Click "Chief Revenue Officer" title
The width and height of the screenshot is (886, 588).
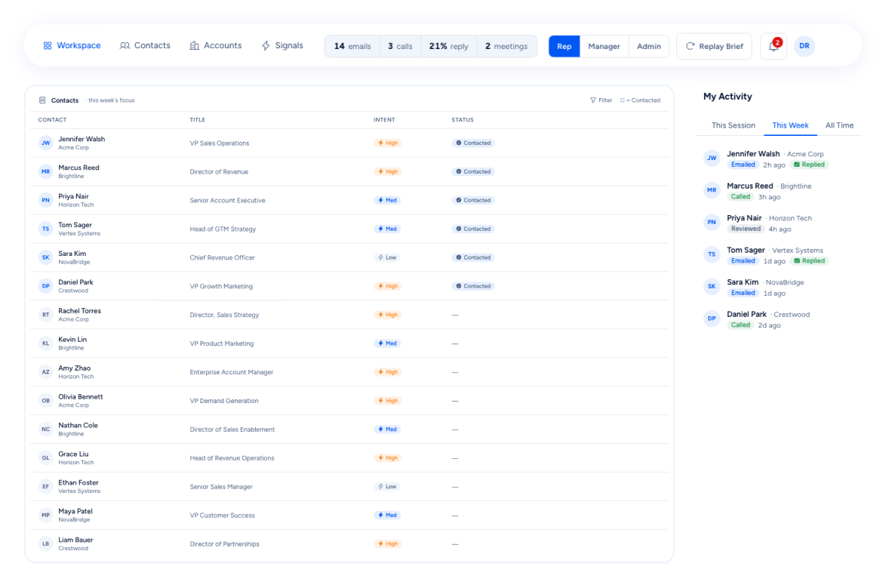pos(222,257)
